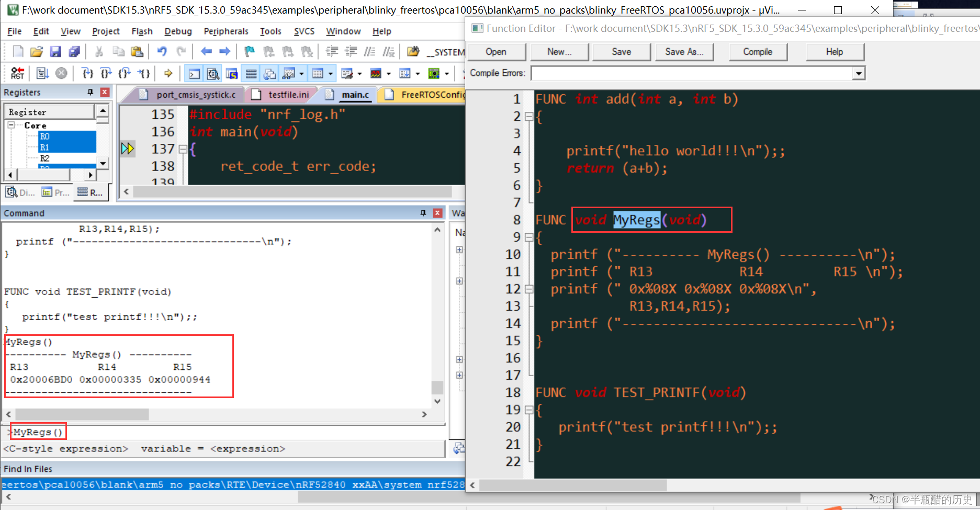
Task: Toggle the Disassembly Window icon
Action: coord(213,74)
